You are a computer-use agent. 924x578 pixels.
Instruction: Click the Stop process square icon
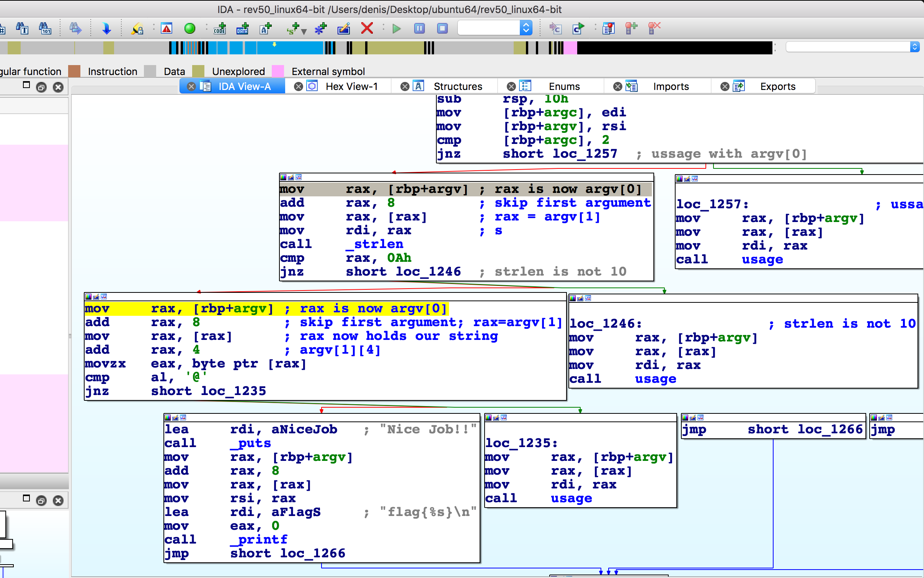click(442, 28)
